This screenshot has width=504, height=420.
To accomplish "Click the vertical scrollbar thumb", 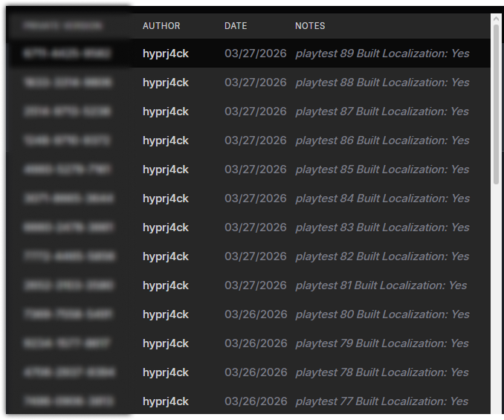I will (496, 104).
